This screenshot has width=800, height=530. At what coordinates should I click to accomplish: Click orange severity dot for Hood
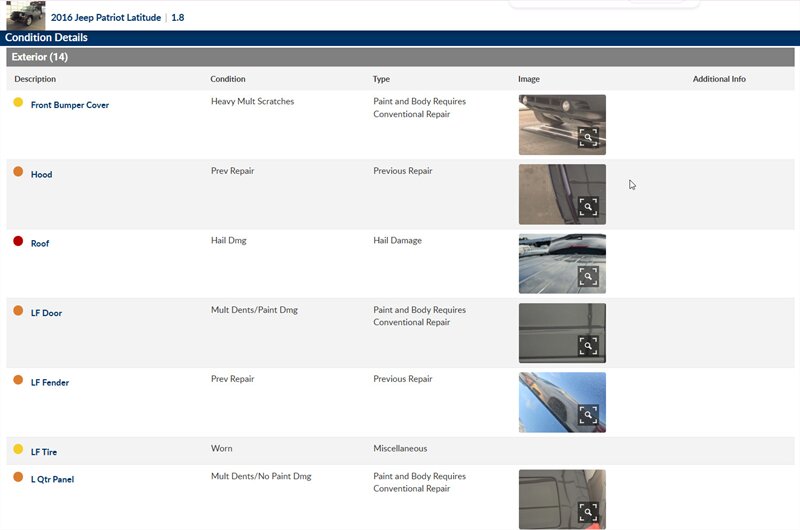pyautogui.click(x=18, y=171)
